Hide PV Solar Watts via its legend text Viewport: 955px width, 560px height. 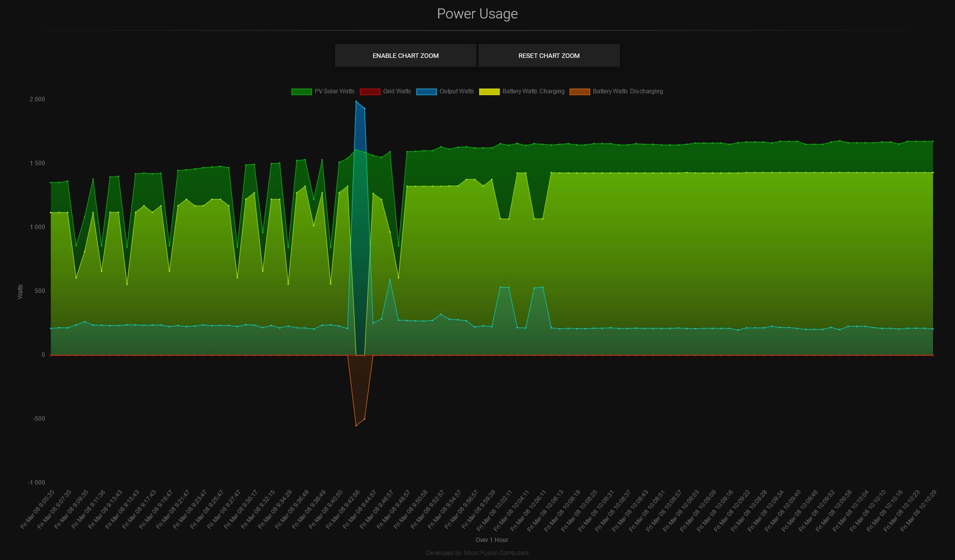click(x=334, y=91)
